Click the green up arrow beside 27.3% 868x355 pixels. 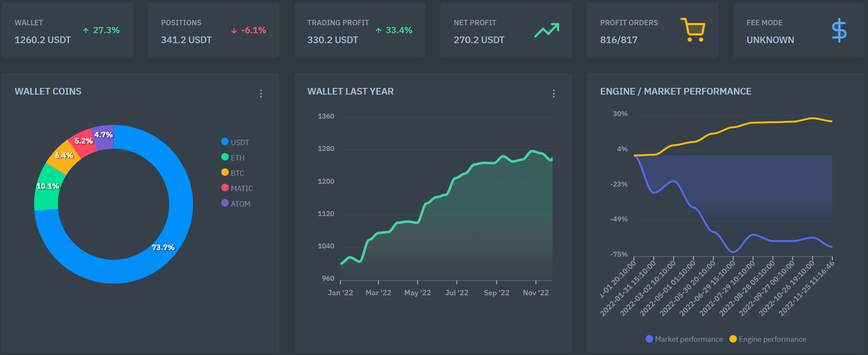[86, 30]
